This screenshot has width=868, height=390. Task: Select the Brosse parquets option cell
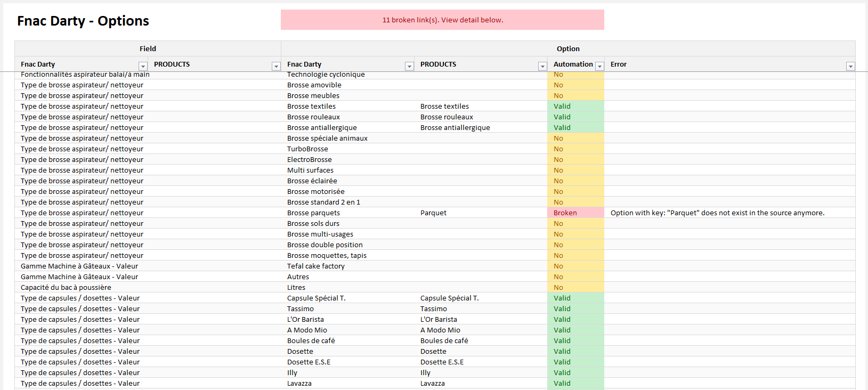(313, 213)
